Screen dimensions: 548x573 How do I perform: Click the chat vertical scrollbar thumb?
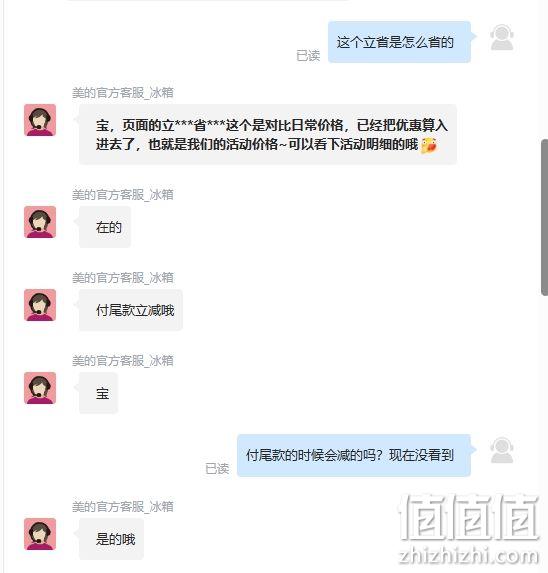[x=544, y=217]
